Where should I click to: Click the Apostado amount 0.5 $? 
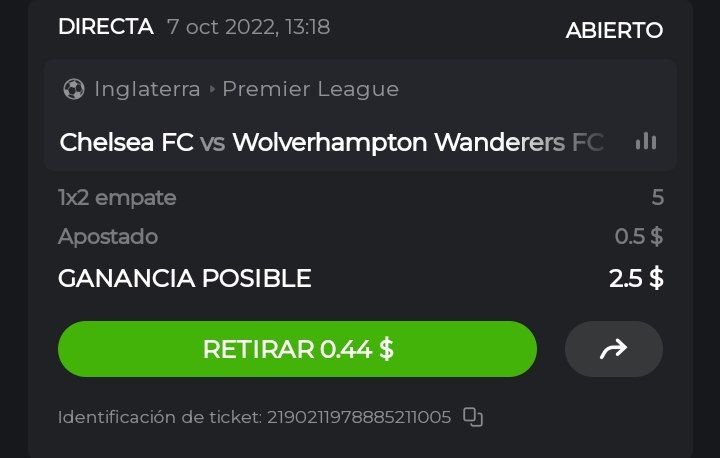coord(639,237)
